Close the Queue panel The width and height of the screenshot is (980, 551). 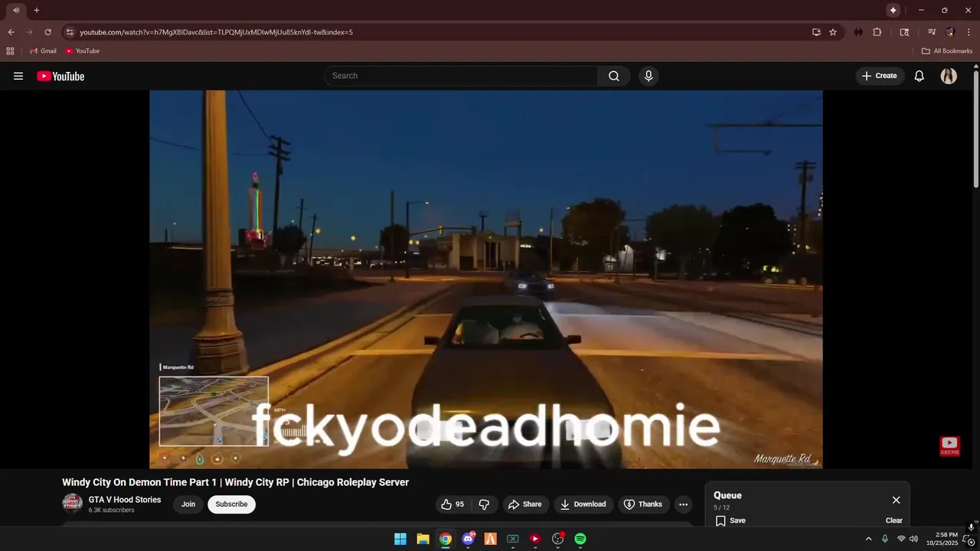(x=896, y=500)
